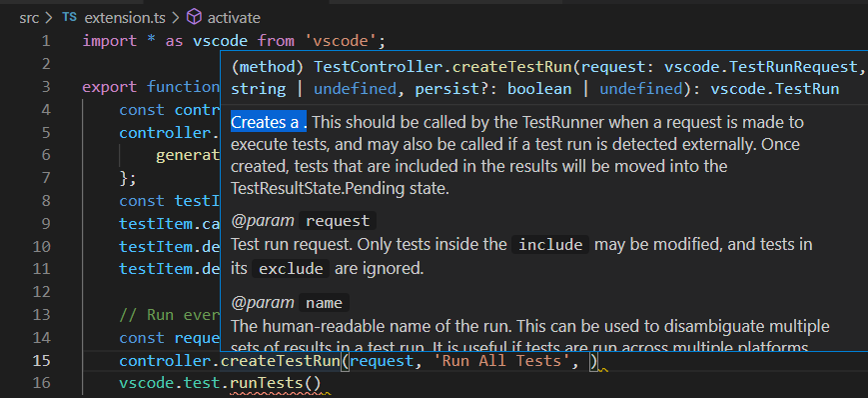
Task: Click 'TestController.createTestRun' in hover signature
Action: click(442, 67)
